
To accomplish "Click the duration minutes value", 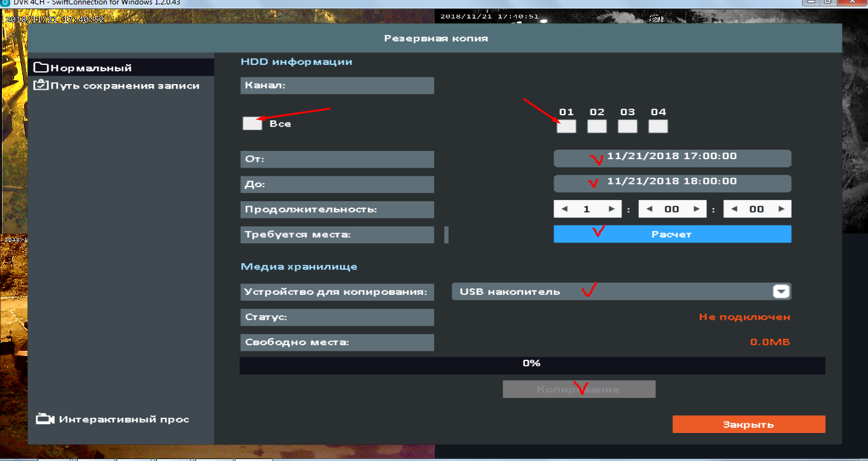I will (672, 209).
